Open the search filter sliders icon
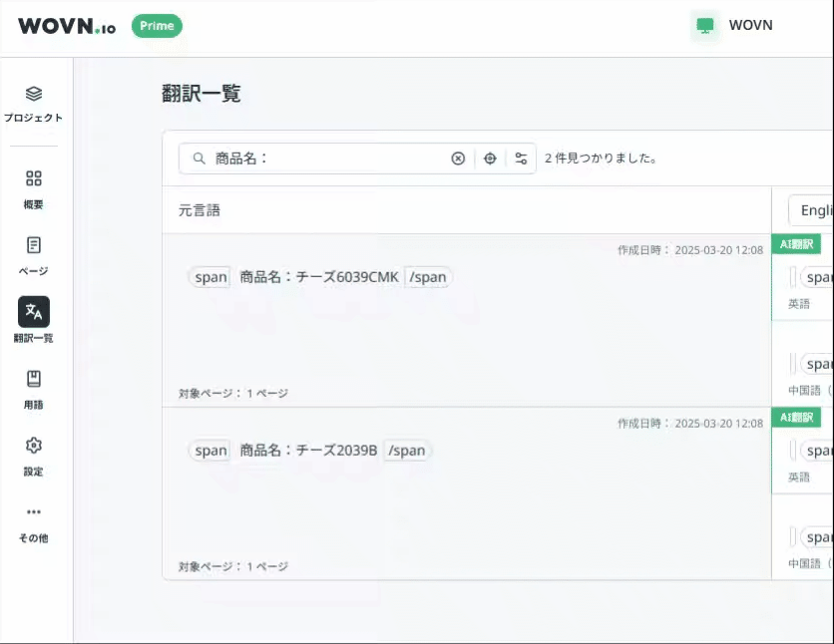 521,158
